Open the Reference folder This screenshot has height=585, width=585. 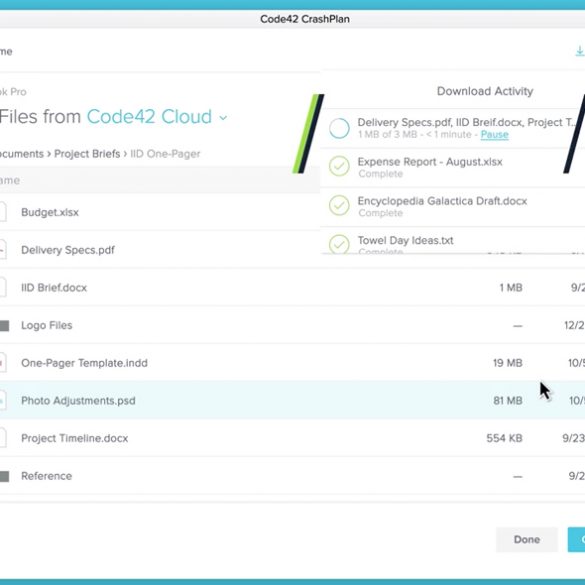47,476
